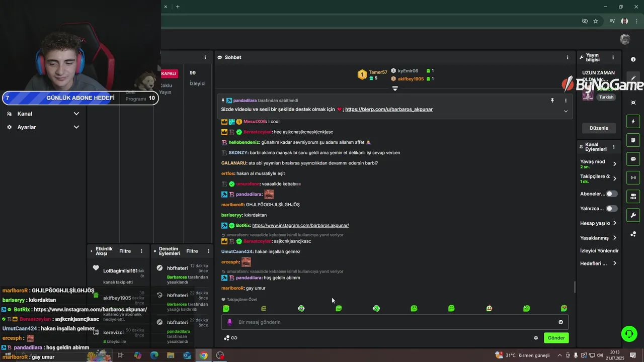
Task: Select LolBagimlisi161 follow activity entry
Action: (x=119, y=275)
